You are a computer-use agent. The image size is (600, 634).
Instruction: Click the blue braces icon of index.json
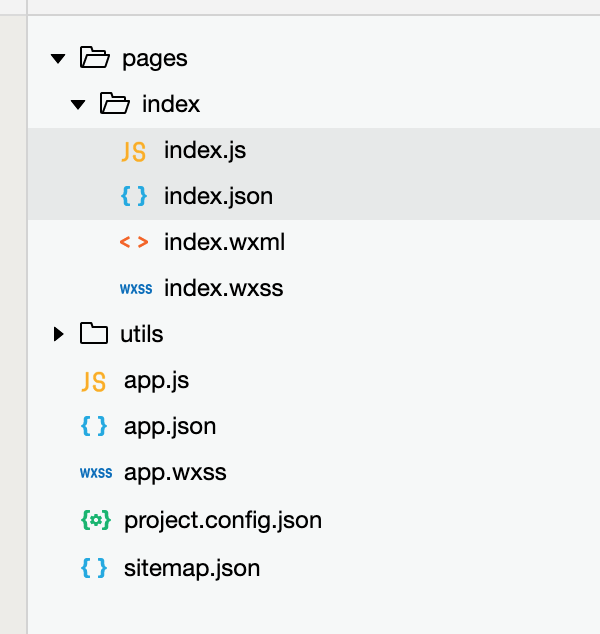click(134, 196)
